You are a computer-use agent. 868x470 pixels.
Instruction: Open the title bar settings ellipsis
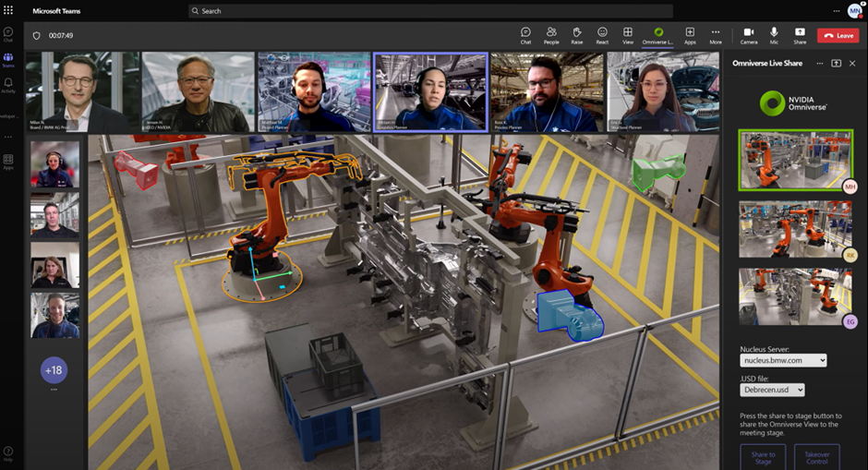pos(837,10)
